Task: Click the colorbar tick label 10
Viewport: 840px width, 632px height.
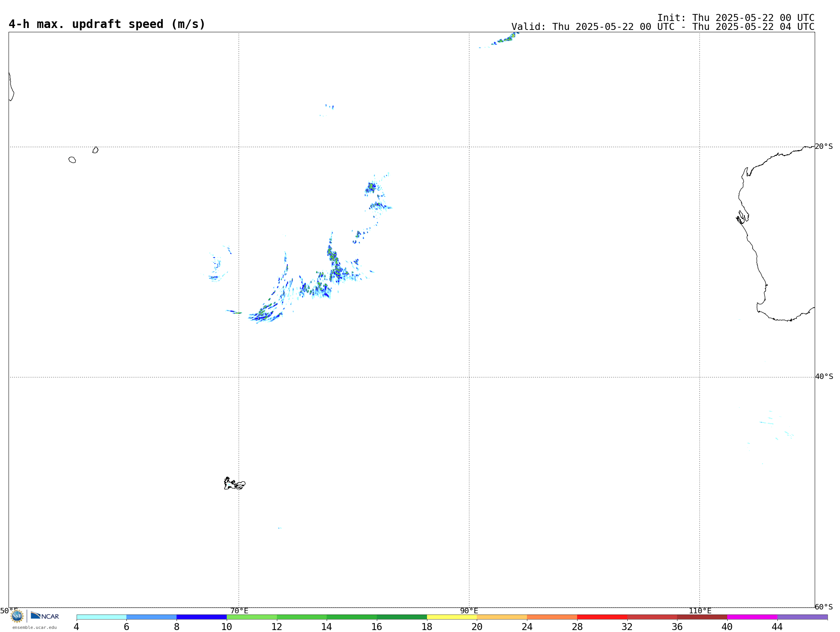Action: point(227,627)
